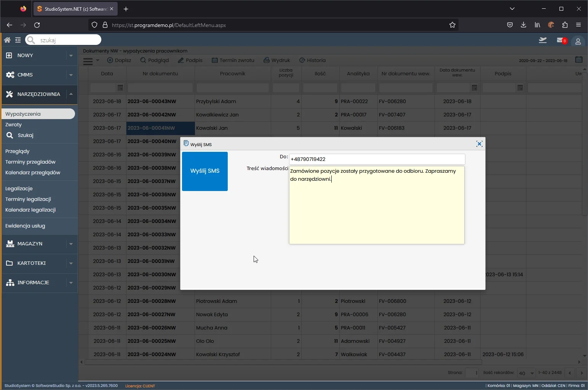Click the Do phone number field
The width and height of the screenshot is (588, 390).
[x=377, y=159]
